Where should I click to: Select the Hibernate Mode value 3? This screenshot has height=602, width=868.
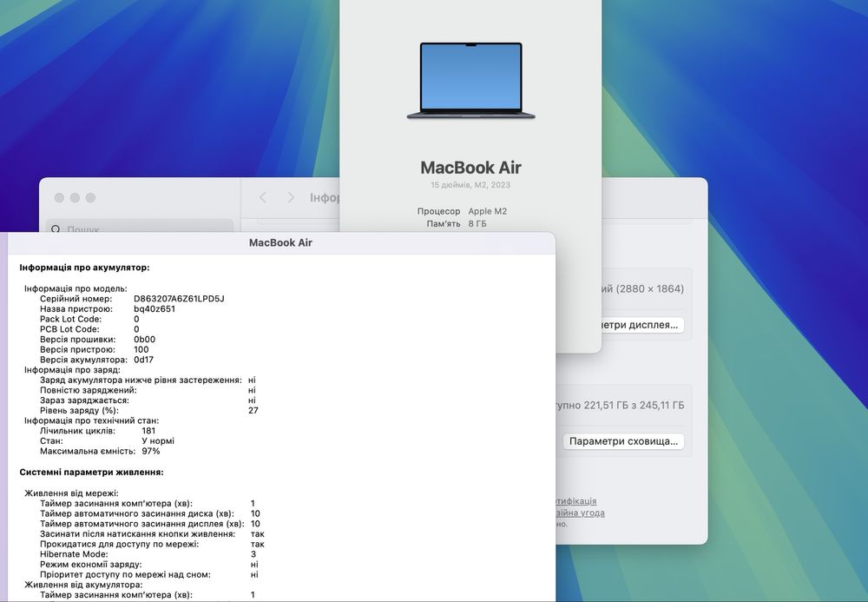253,554
